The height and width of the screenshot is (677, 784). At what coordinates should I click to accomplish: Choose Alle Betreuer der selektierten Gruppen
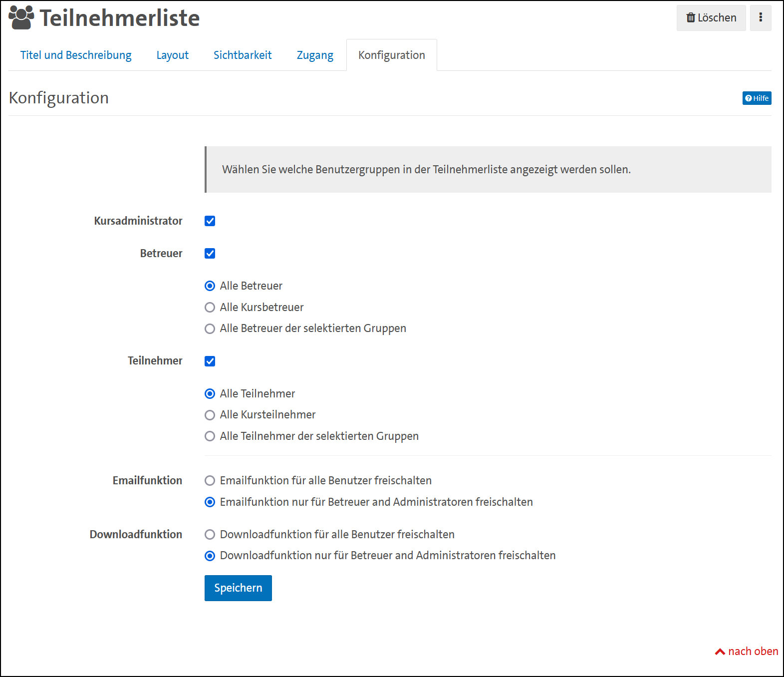click(x=210, y=329)
